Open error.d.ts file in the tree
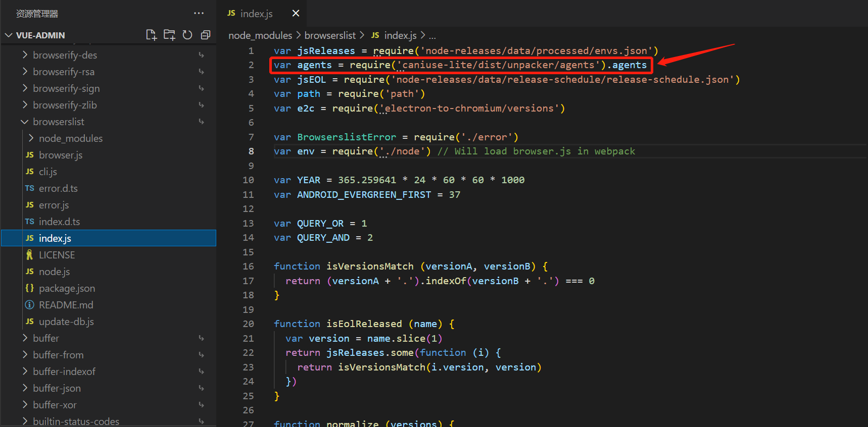This screenshot has height=427, width=868. click(x=109, y=188)
